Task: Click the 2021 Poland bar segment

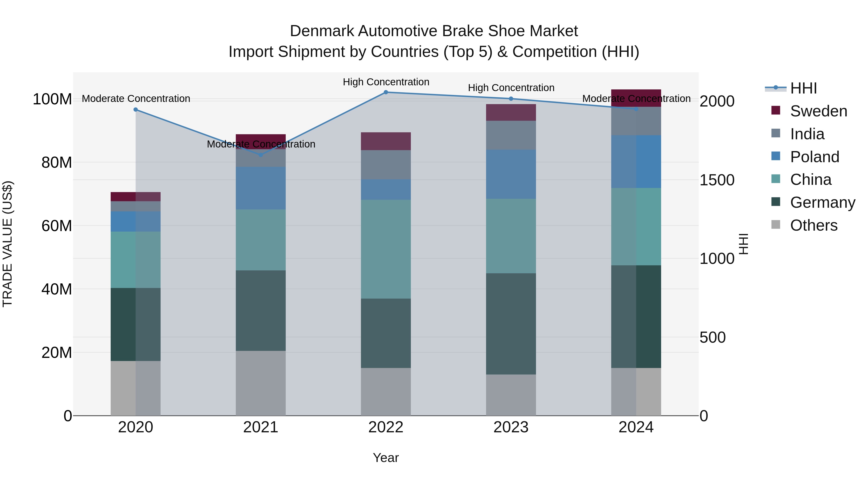Action: tap(260, 188)
